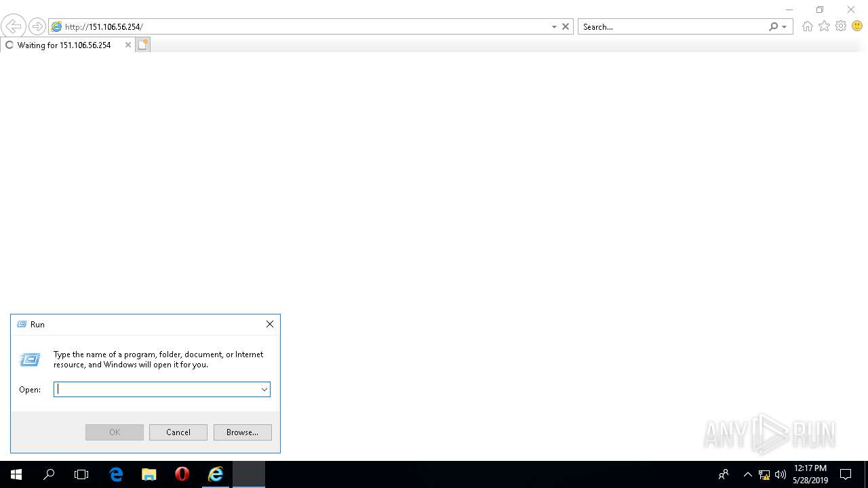Open the search provider dropdown arrow
Image resolution: width=868 pixels, height=488 pixels.
(x=785, y=26)
